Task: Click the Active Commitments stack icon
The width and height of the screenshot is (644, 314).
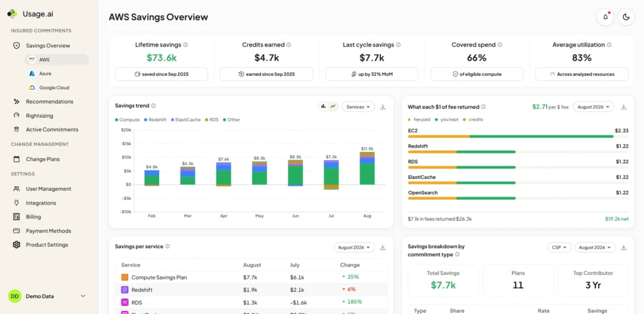Action: pos(16,129)
